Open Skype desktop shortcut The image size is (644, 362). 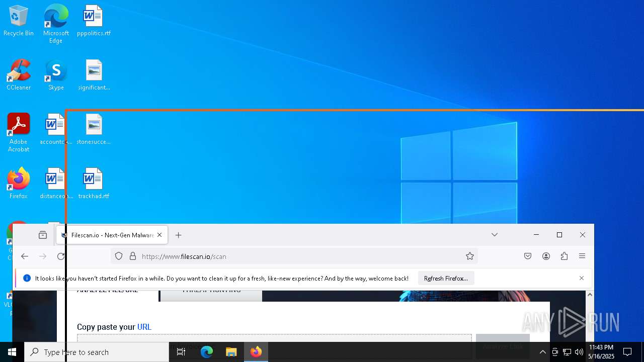coord(56,75)
